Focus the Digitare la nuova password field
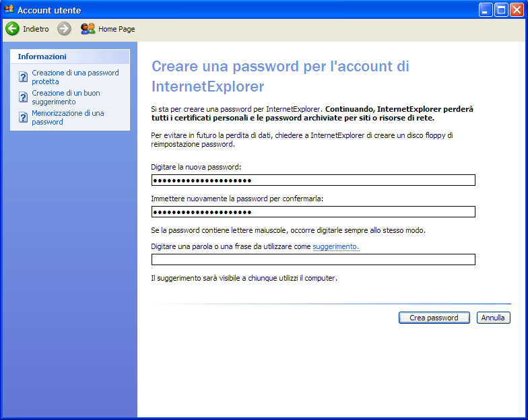Screen dimensions: 528x420 click(x=313, y=180)
